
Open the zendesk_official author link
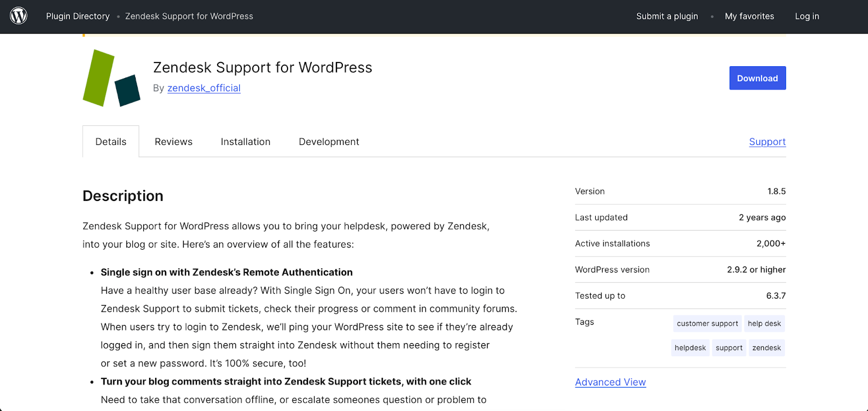click(x=204, y=88)
